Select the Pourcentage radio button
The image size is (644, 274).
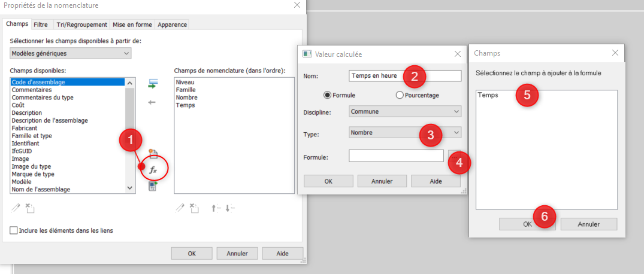tap(400, 95)
